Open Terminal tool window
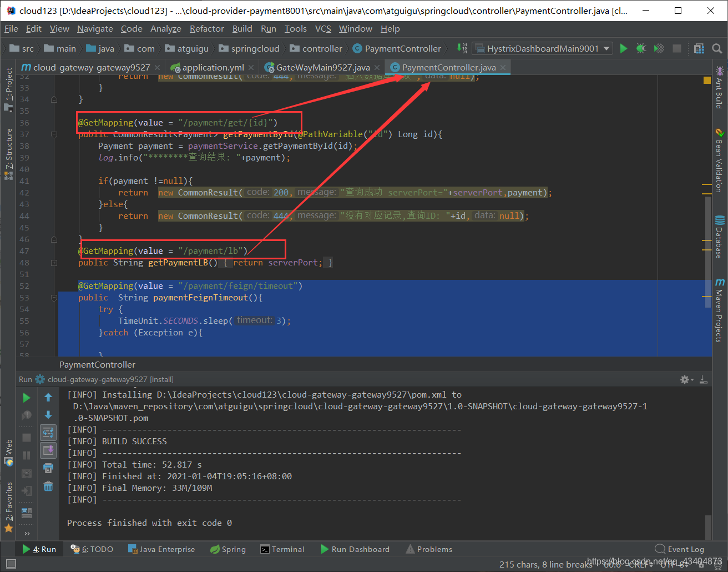The width and height of the screenshot is (728, 572). point(282,549)
